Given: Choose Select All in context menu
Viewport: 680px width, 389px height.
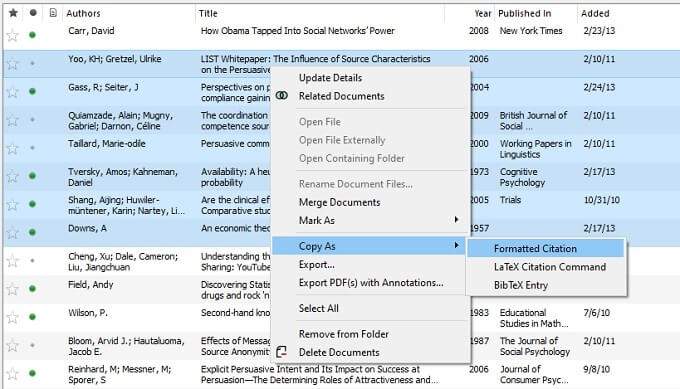Looking at the screenshot, I should click(x=318, y=308).
